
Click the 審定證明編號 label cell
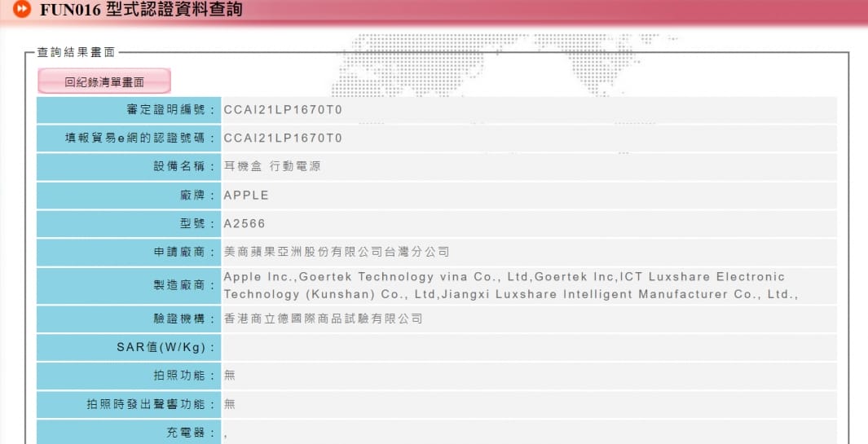click(129, 110)
